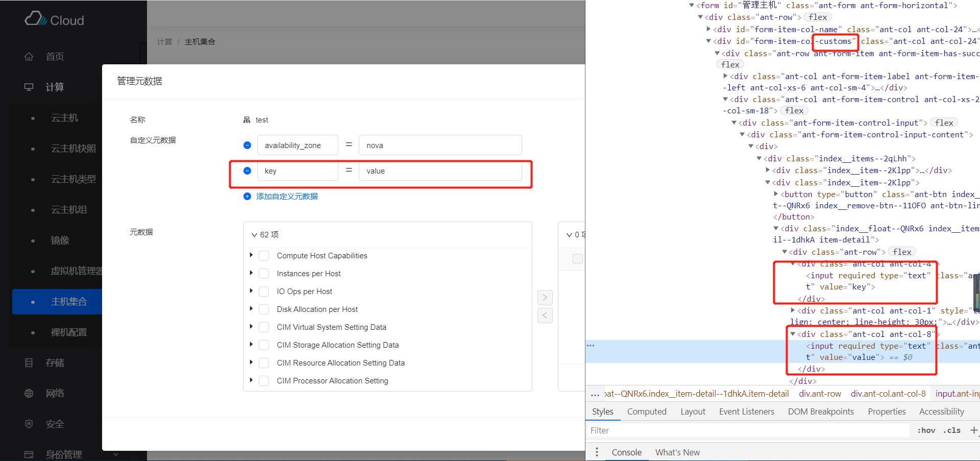Click the Cloud logo icon

coord(36,19)
